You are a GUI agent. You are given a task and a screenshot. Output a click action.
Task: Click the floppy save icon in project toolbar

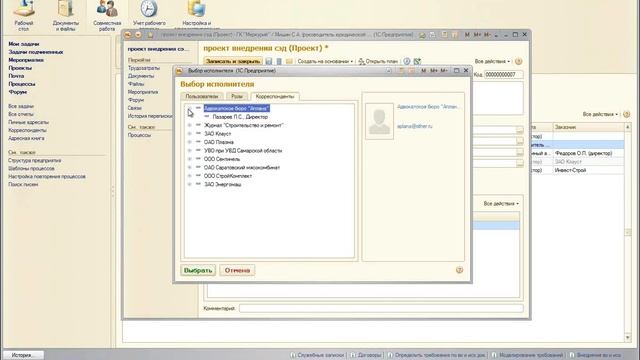point(269,61)
